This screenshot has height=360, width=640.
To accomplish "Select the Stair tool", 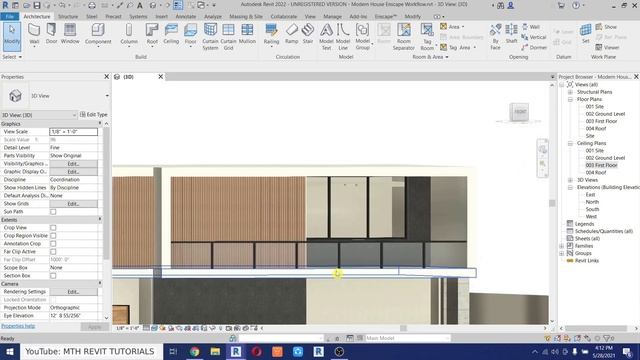I will [308, 34].
